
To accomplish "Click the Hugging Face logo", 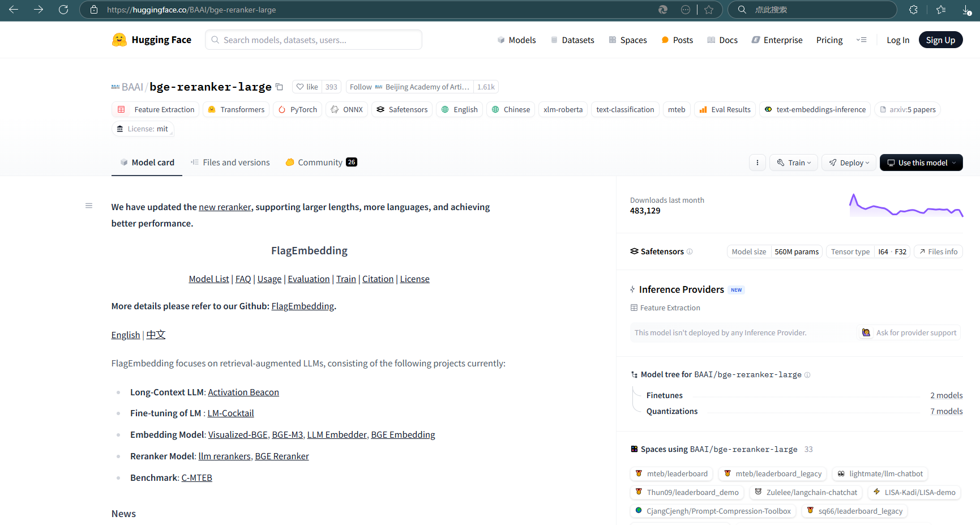I will coord(152,40).
